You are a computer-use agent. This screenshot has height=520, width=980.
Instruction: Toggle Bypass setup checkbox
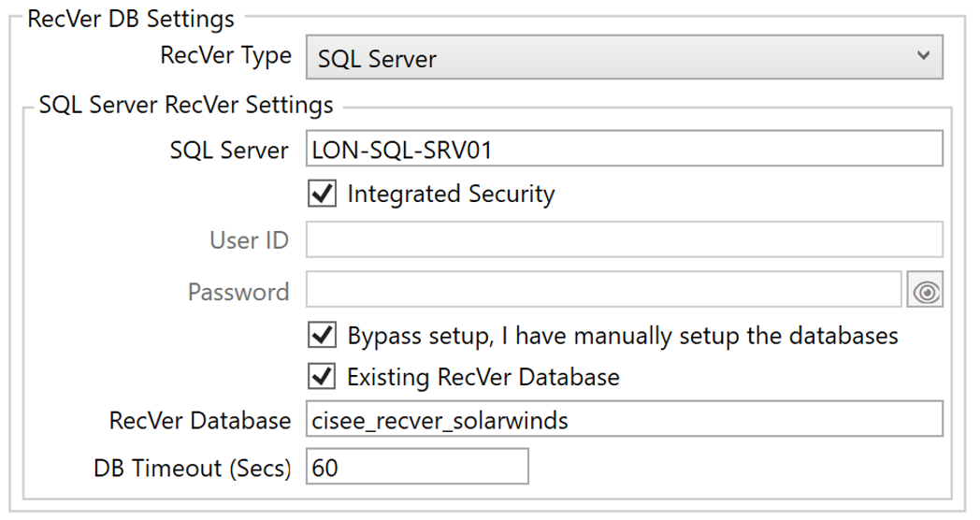322,335
